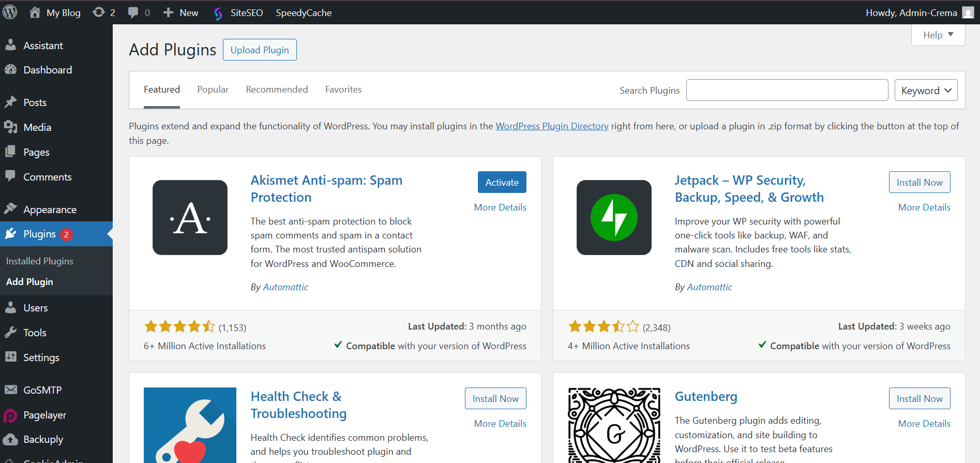Switch to the Featured tab
The width and height of the screenshot is (980, 463).
(162, 89)
